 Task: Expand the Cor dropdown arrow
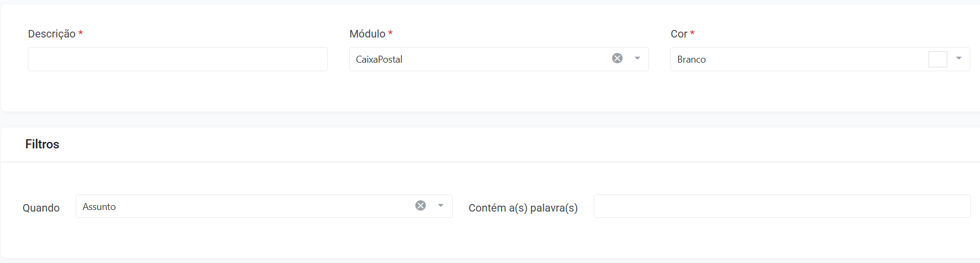click(959, 58)
